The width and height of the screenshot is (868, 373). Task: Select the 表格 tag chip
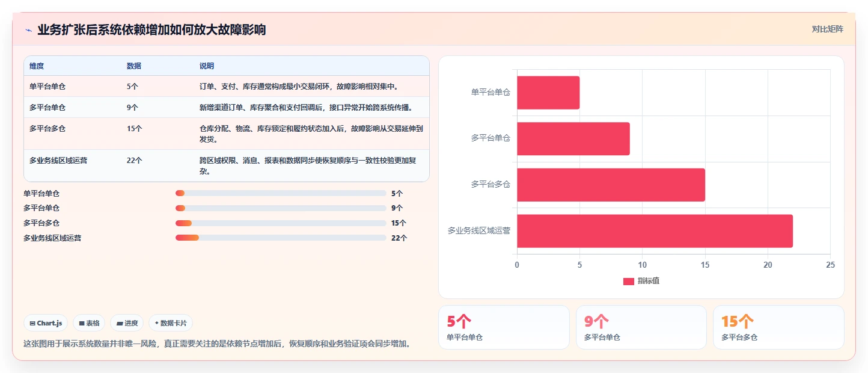[89, 323]
